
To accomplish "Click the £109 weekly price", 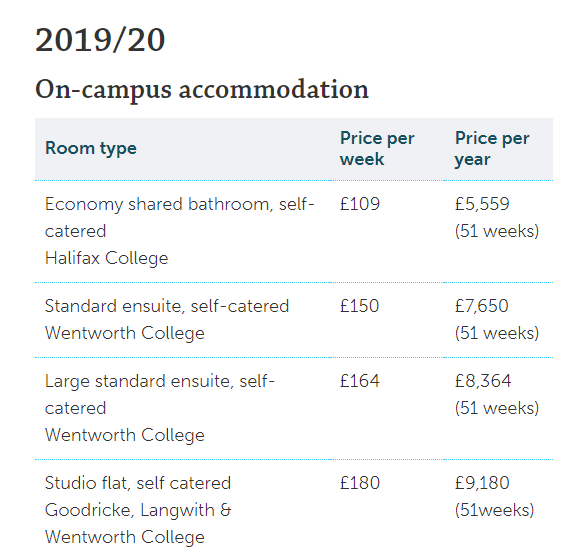I will click(x=360, y=204).
